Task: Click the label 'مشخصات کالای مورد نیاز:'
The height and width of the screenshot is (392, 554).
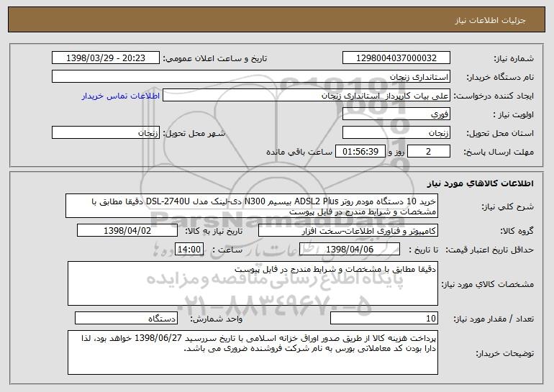Action: (488, 284)
